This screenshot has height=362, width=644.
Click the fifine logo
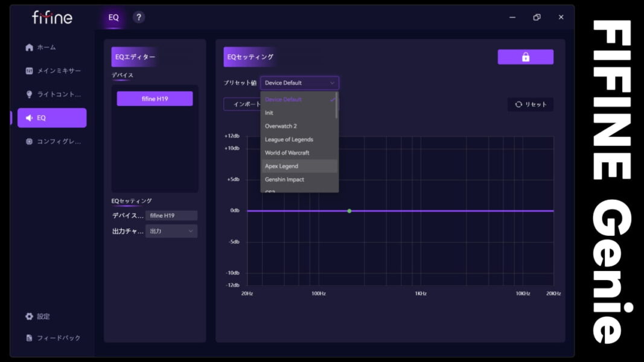(52, 17)
